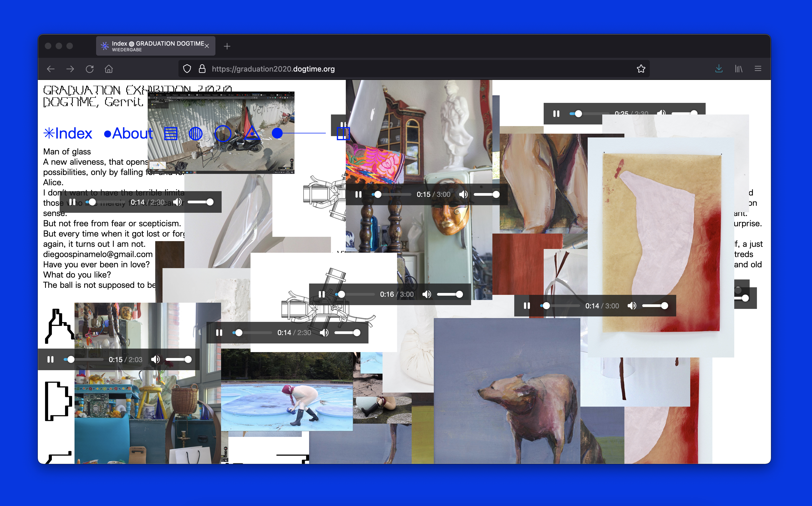812x506 pixels.
Task: Click the large blue dot slider handle
Action: pyautogui.click(x=277, y=133)
